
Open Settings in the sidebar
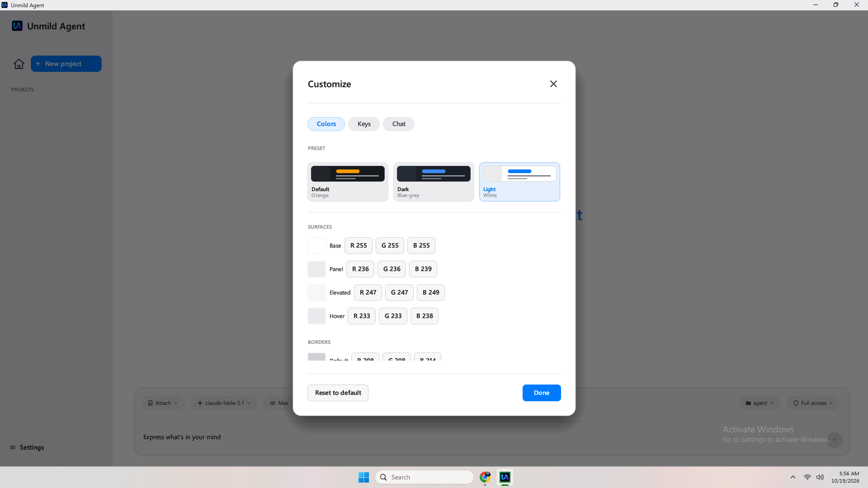point(27,447)
